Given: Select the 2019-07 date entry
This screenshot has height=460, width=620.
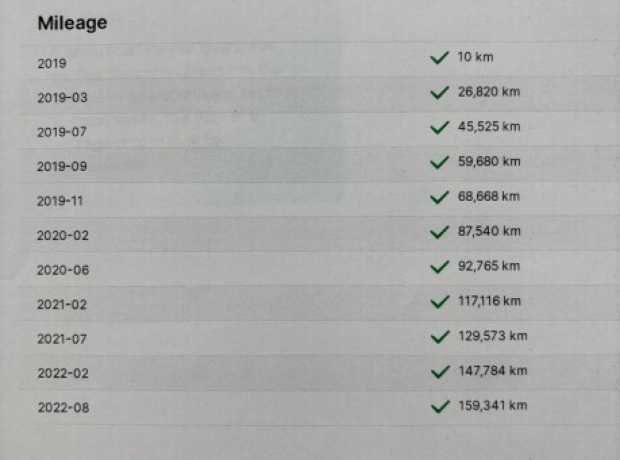Looking at the screenshot, I should pos(62,132).
